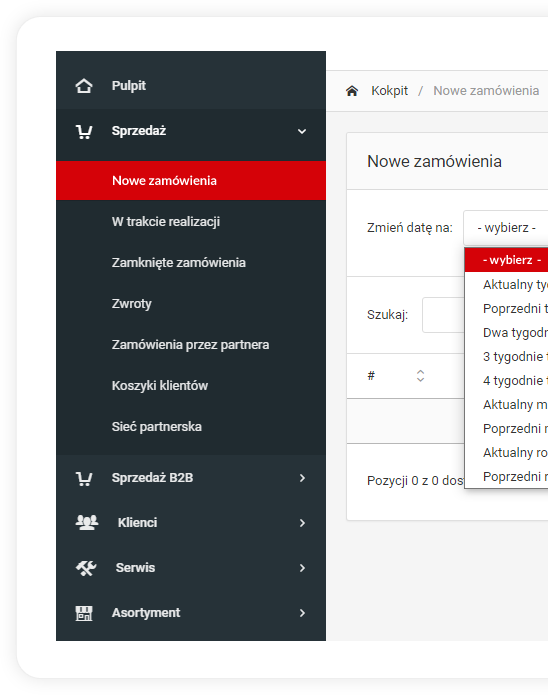Click the Sprzedaż cart icon
The image size is (548, 695).
(x=84, y=132)
